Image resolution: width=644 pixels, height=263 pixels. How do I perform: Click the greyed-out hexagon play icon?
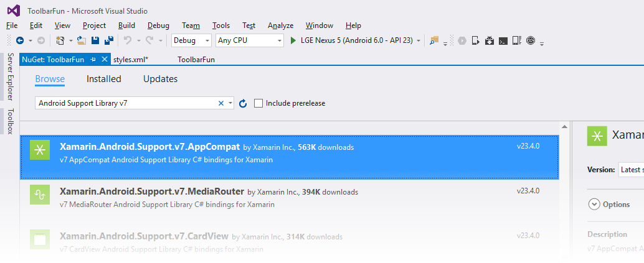(462, 40)
